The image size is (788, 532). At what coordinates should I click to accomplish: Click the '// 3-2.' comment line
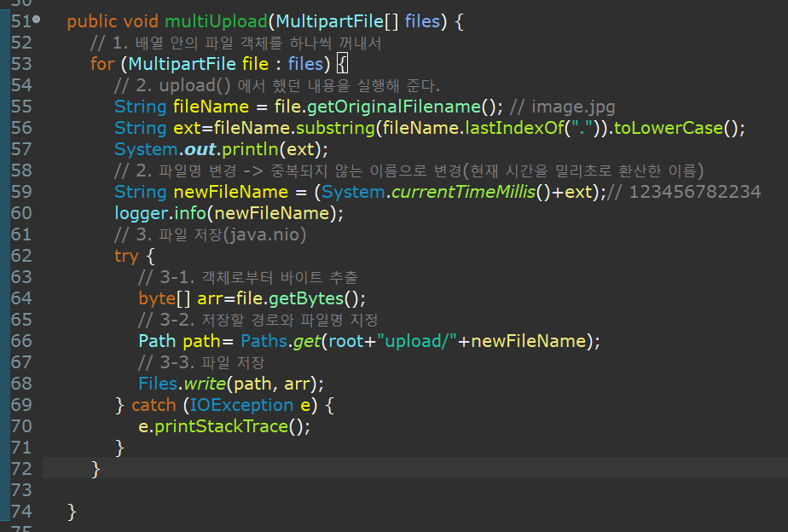click(258, 320)
